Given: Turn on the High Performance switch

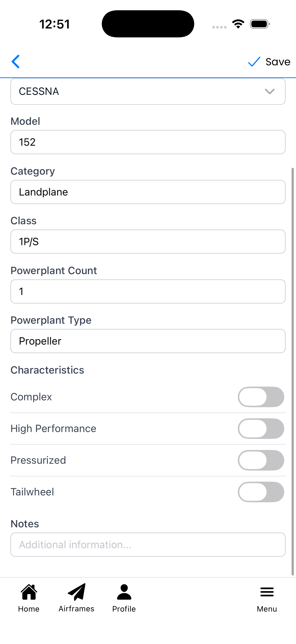Looking at the screenshot, I should 261,429.
